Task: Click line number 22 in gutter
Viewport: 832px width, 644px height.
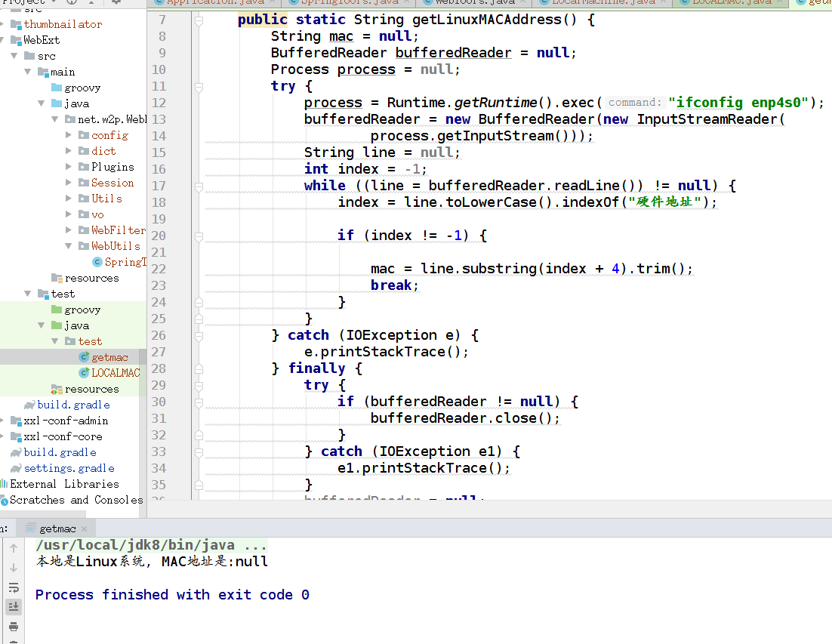Action: pyautogui.click(x=159, y=269)
